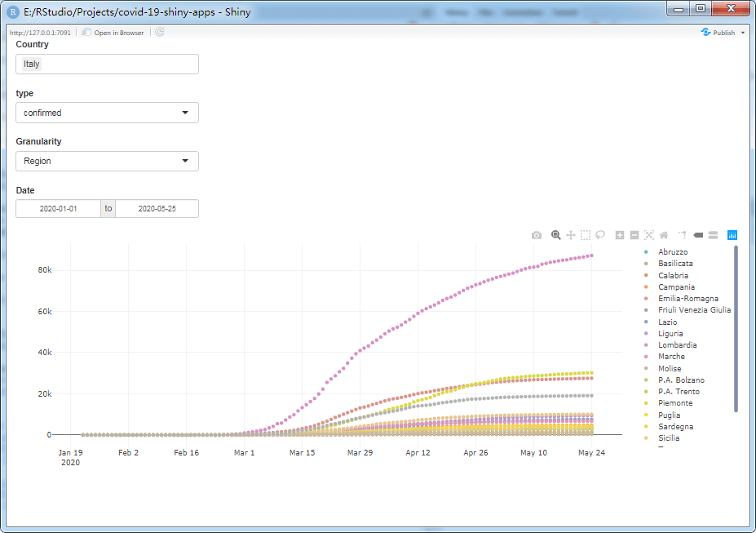Screen dimensions: 756x533
Task: Click the Country selection box with Italy
Action: point(107,64)
